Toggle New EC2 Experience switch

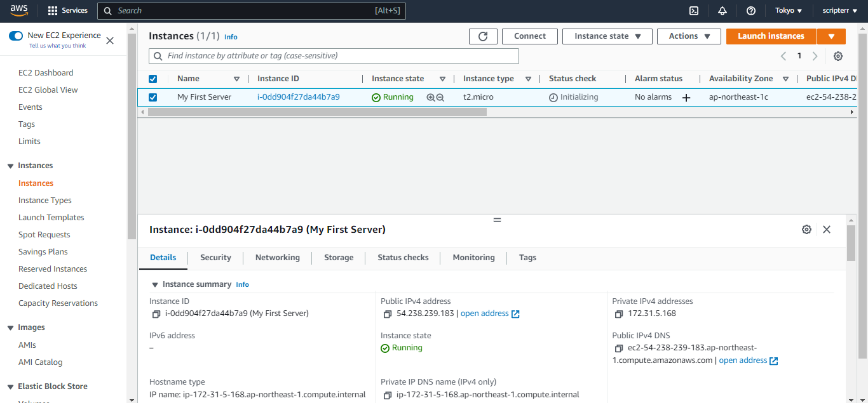[16, 36]
